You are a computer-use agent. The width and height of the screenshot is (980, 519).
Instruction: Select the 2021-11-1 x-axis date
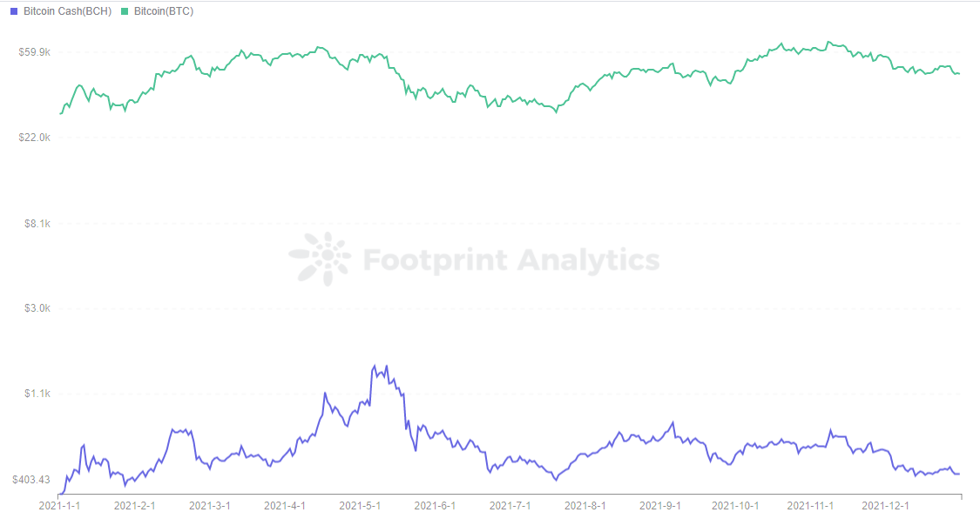(810, 505)
